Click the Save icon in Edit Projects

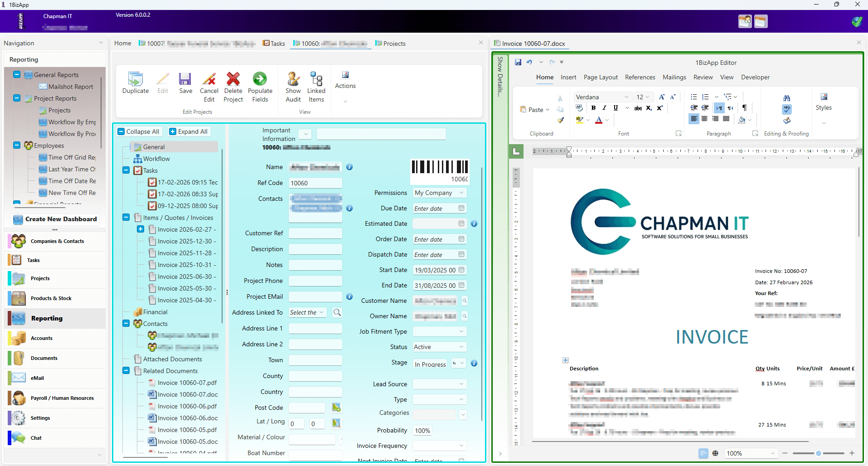(185, 79)
